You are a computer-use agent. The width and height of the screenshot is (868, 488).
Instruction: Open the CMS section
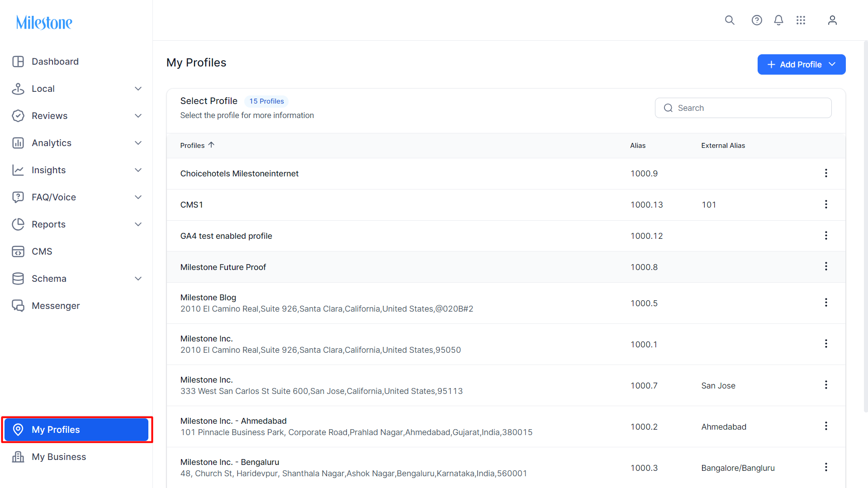tap(42, 251)
